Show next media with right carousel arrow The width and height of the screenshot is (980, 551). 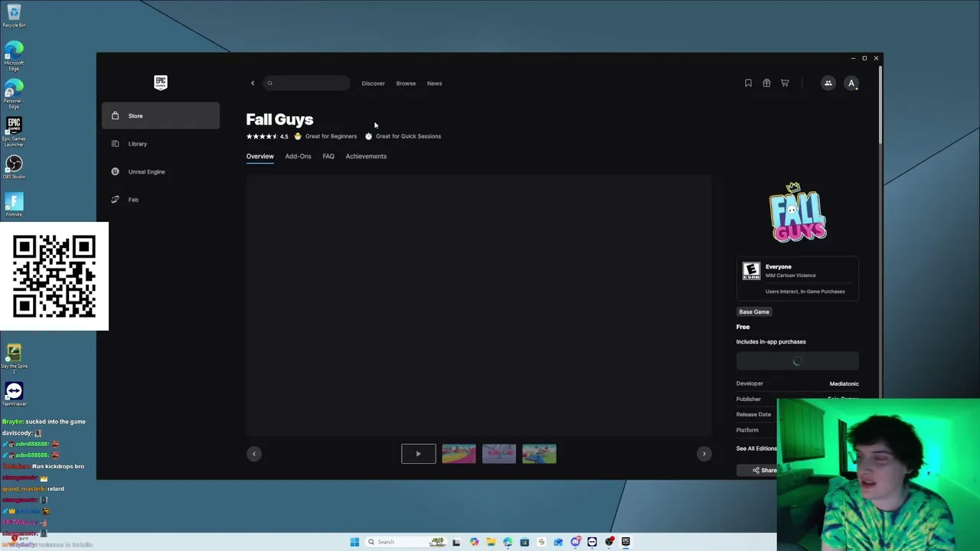pyautogui.click(x=704, y=454)
